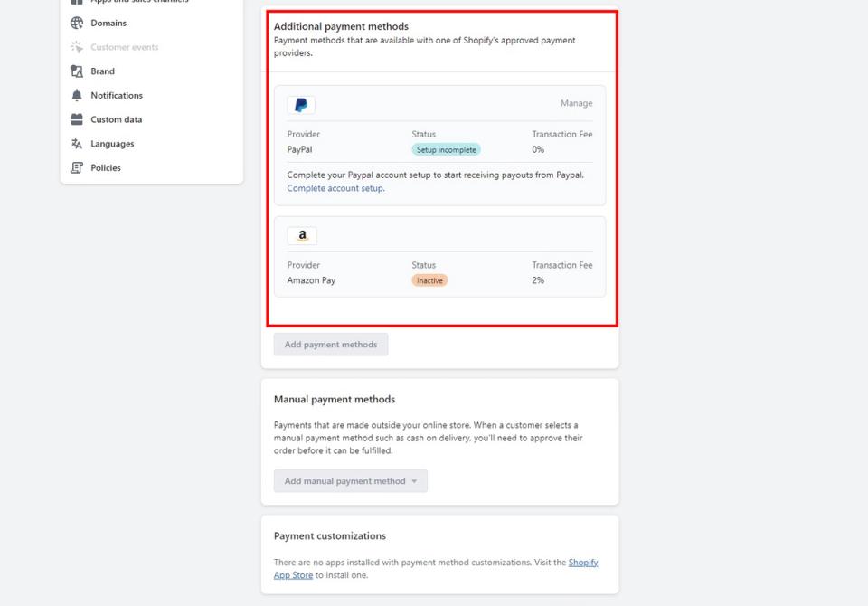This screenshot has width=868, height=606.
Task: Click the Amazon Pay logo icon
Action: pyautogui.click(x=302, y=235)
